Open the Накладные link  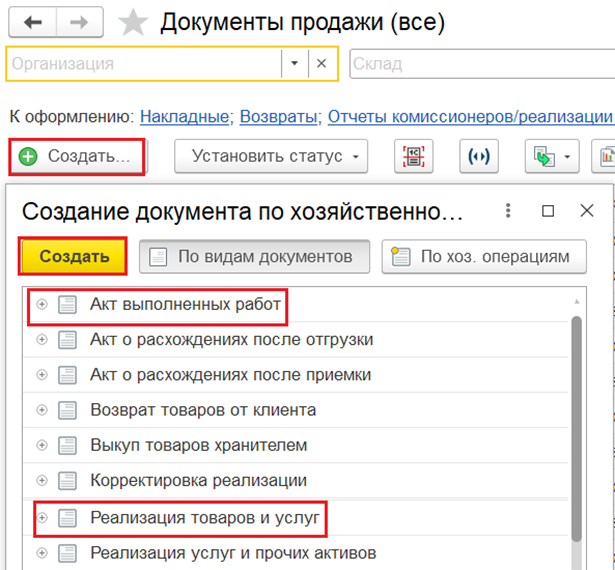(x=184, y=117)
